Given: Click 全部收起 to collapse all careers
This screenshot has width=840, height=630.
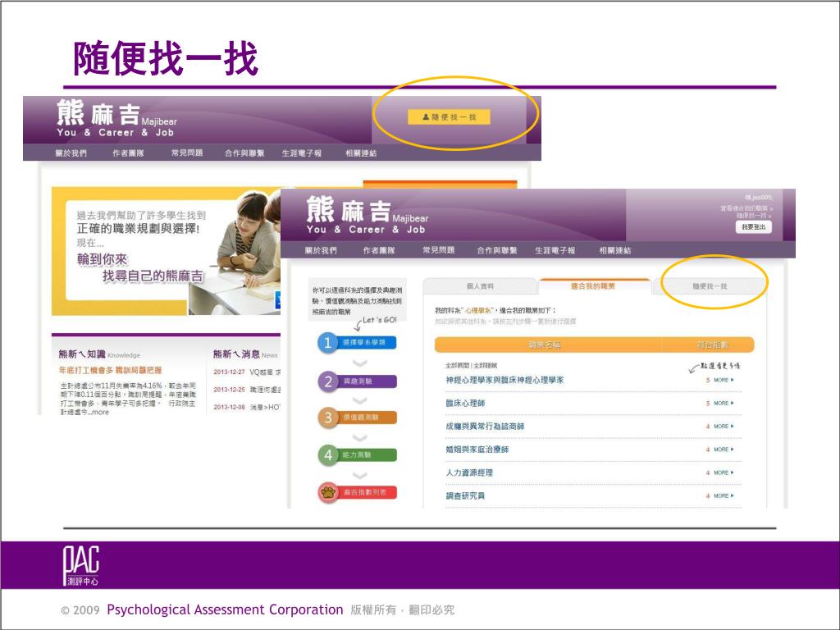Looking at the screenshot, I should point(486,365).
